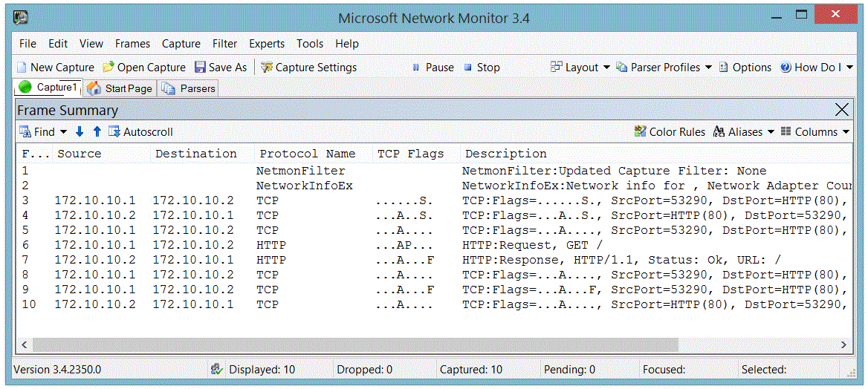Click Captured: 10 in status bar
Screen dimensions: 868x389
(471, 370)
